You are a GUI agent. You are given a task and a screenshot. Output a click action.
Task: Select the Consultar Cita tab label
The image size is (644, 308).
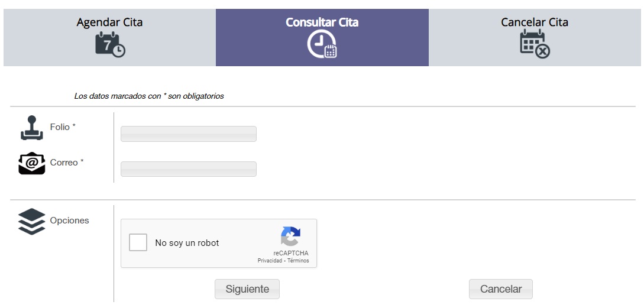click(322, 22)
